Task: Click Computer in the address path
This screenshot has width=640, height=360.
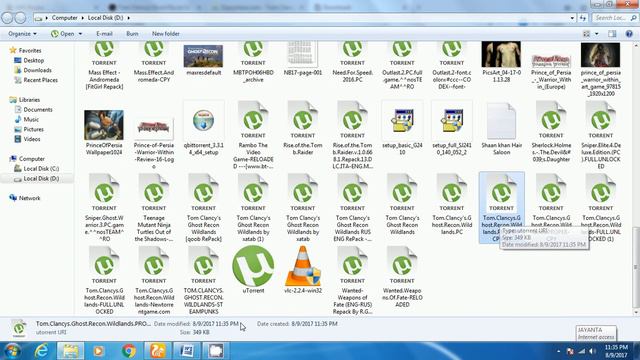Action: click(64, 18)
